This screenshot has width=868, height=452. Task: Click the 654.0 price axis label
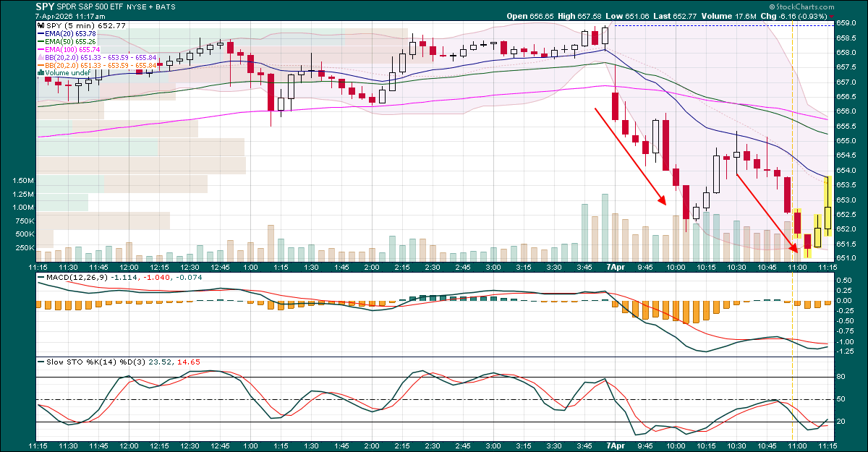[x=846, y=171]
